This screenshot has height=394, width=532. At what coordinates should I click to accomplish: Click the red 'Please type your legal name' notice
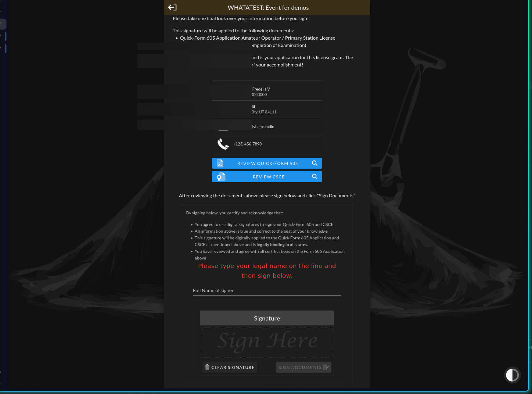pos(267,271)
